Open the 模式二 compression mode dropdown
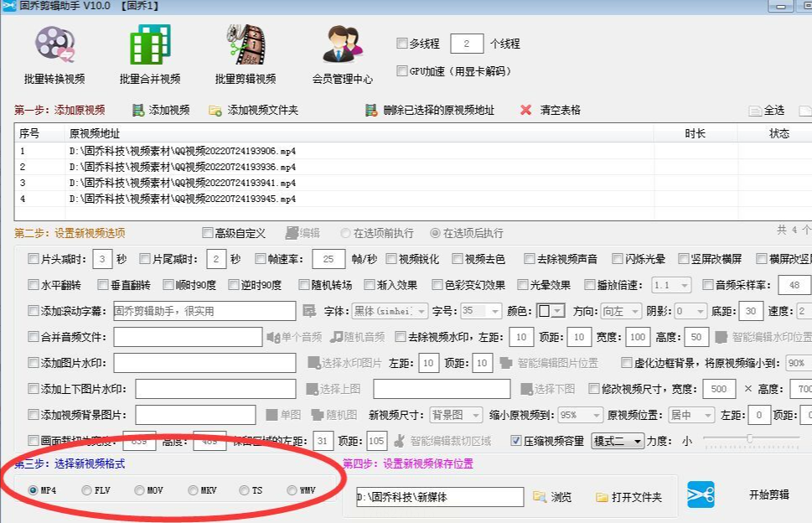This screenshot has width=812, height=523. [618, 441]
